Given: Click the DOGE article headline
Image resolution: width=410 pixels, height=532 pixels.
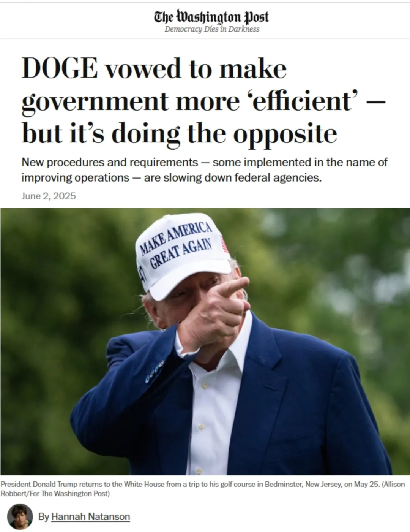Looking at the screenshot, I should [203, 101].
